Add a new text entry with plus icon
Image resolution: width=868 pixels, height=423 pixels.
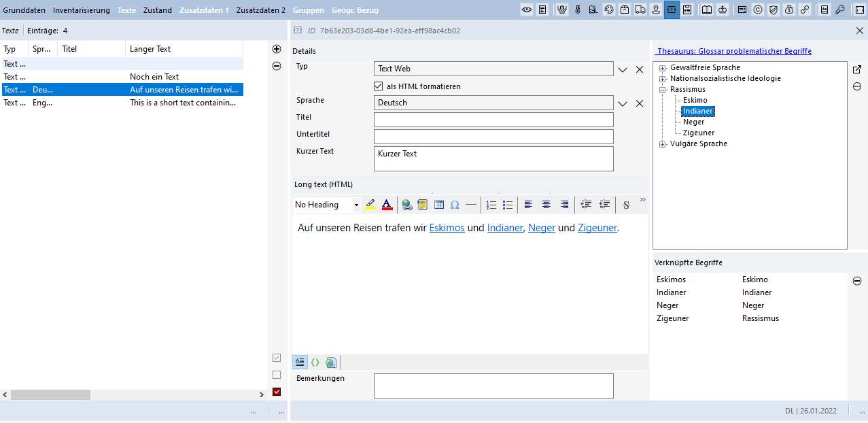tap(277, 49)
